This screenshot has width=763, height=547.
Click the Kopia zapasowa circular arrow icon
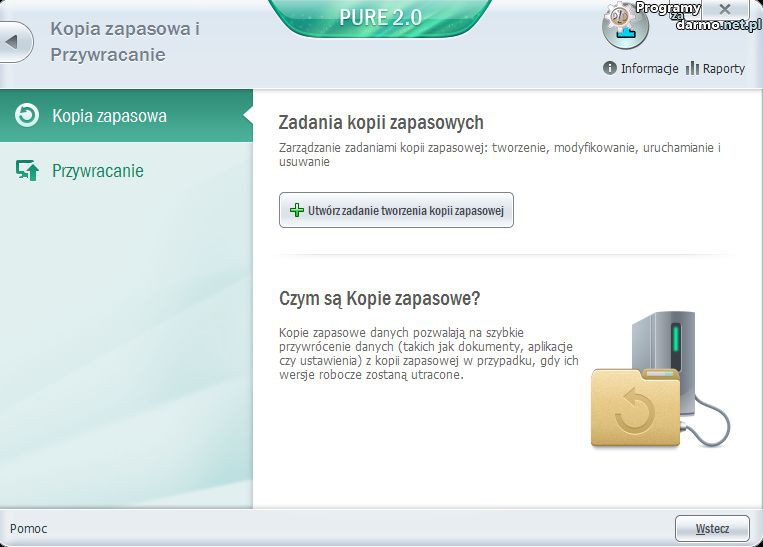coord(27,115)
